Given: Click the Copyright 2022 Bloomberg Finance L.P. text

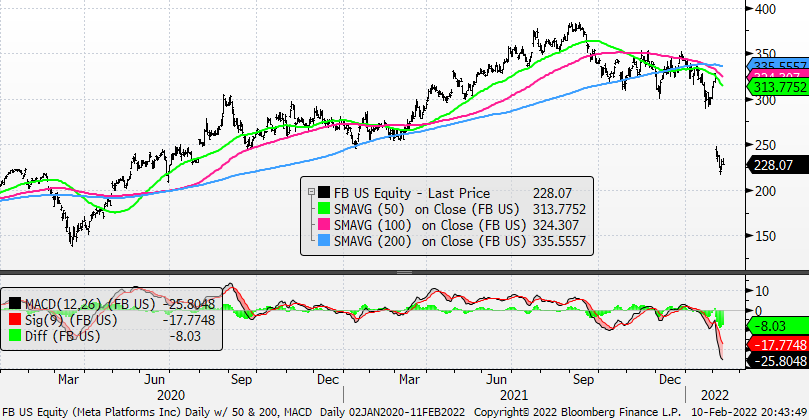Looking at the screenshot, I should [577, 412].
